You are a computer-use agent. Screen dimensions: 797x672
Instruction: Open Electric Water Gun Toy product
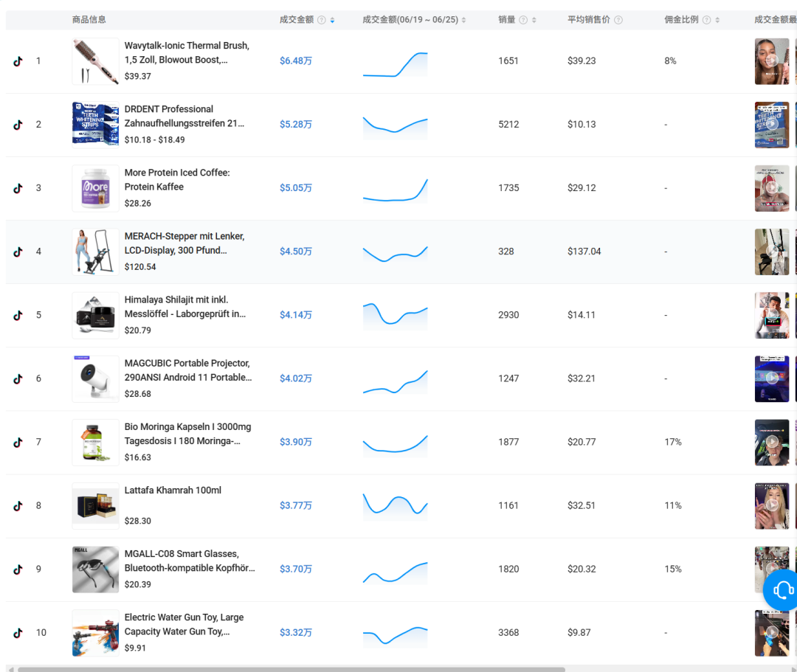pos(184,624)
